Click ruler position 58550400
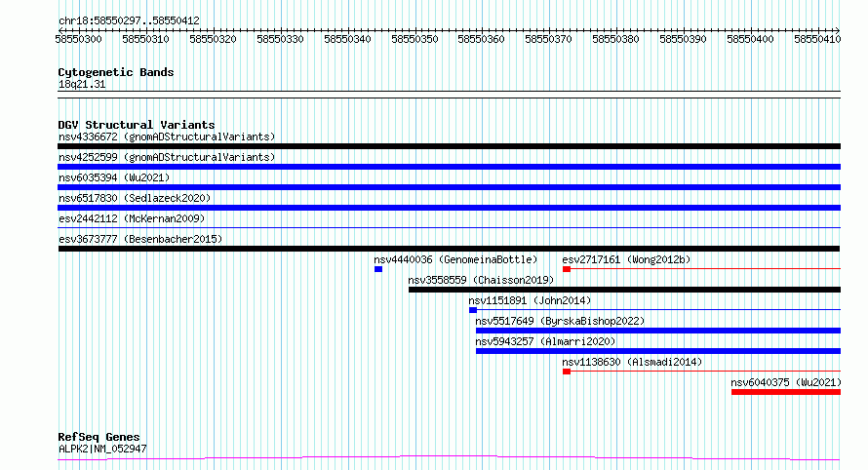 pos(750,39)
